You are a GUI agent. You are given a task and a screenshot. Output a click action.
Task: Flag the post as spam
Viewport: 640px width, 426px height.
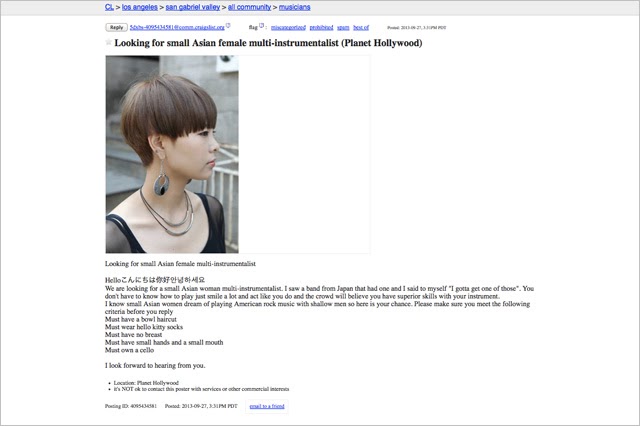[x=343, y=27]
